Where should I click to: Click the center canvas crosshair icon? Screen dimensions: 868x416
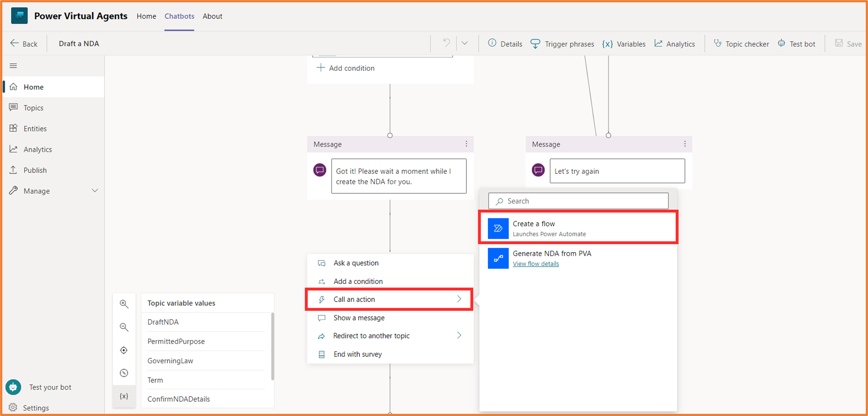point(124,350)
